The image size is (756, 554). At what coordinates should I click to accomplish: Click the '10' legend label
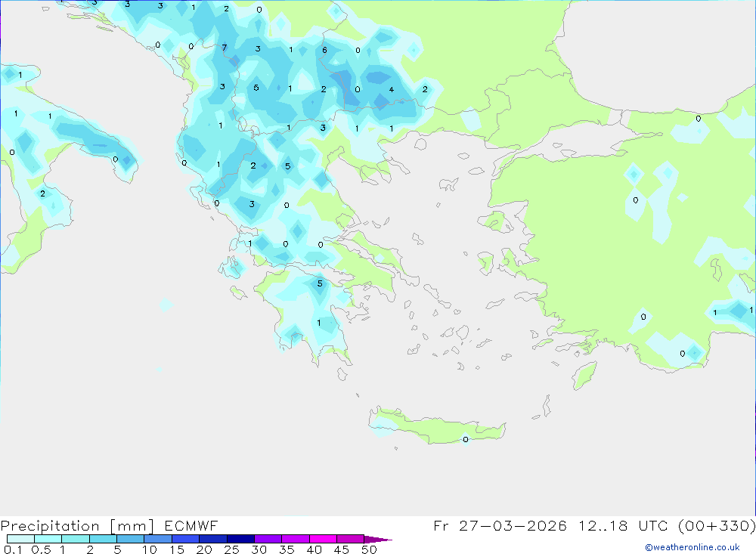coord(150,549)
